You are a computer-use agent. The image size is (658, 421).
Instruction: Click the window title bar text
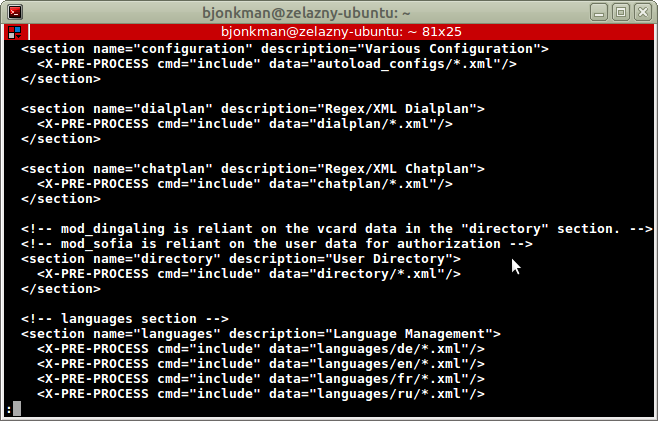click(328, 12)
